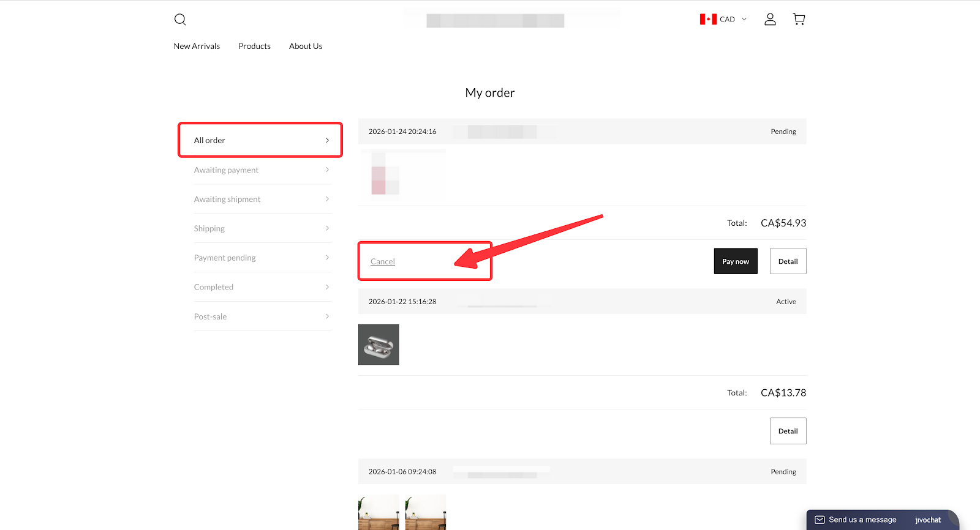980x530 pixels.
Task: Open the jivochat message envelope icon
Action: [820, 520]
